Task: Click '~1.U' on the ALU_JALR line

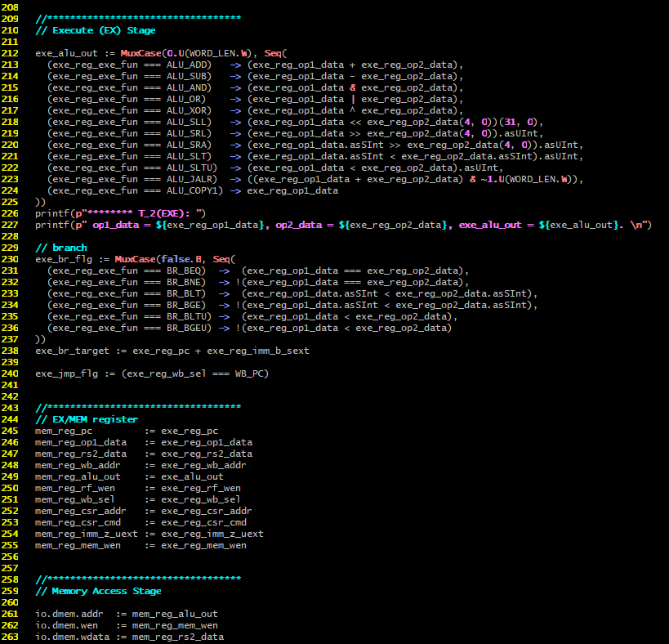Action: [493, 179]
